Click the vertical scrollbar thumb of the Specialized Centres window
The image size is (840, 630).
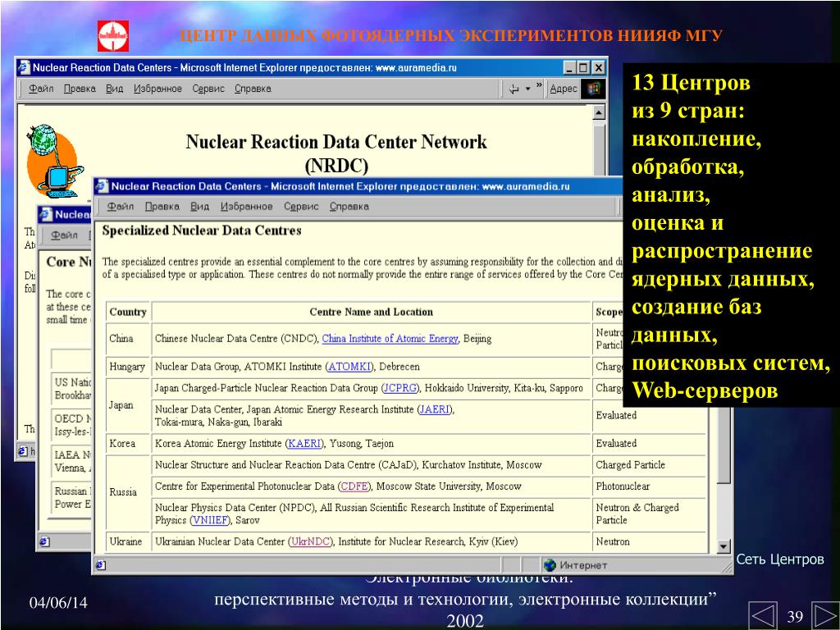coord(724,445)
